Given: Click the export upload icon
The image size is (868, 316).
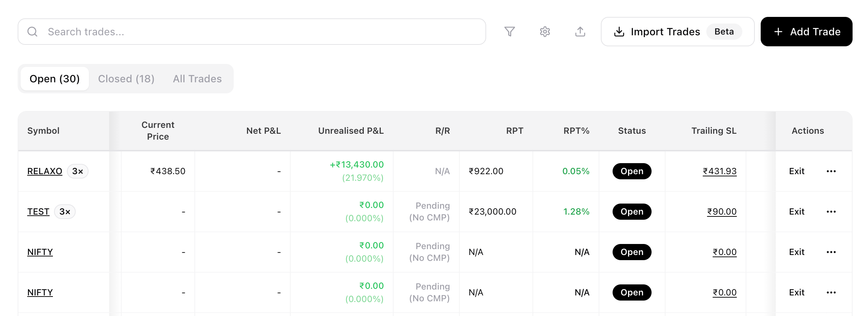Looking at the screenshot, I should click(x=580, y=32).
